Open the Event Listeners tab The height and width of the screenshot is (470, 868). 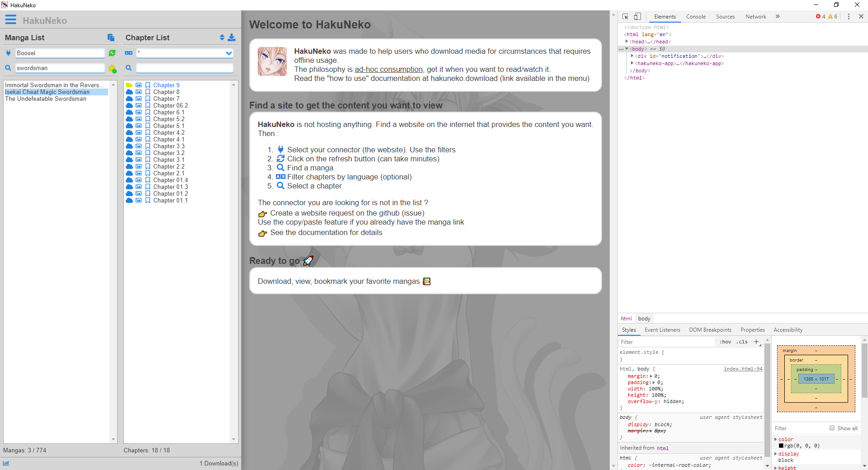click(662, 330)
